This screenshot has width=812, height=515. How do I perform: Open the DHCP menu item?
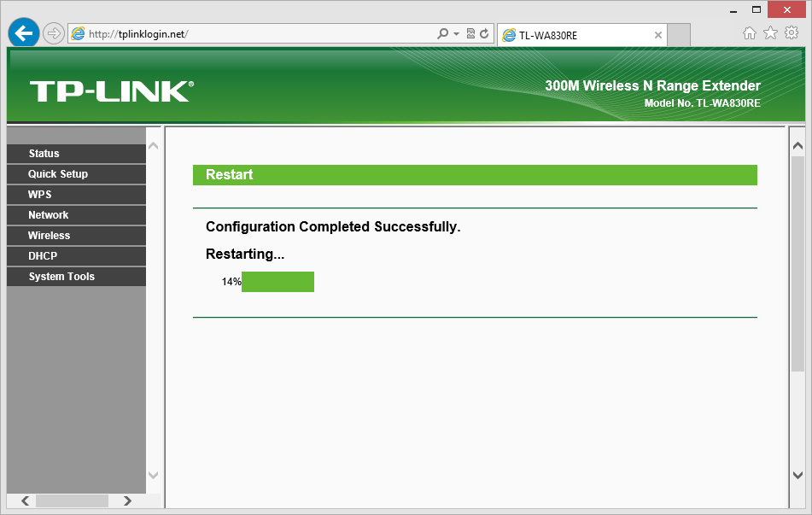[77, 256]
